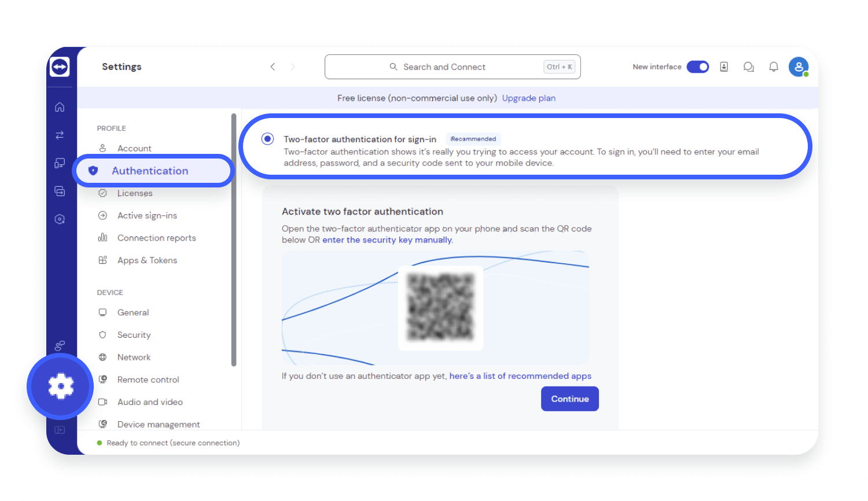Click the TeamViewer logo icon
Viewport: 868px width, 501px height.
point(60,67)
